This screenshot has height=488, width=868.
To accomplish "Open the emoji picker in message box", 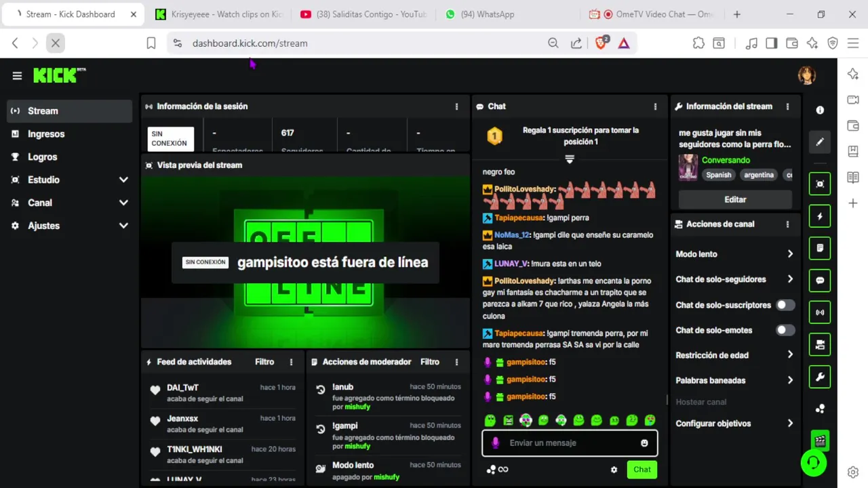I will pyautogui.click(x=644, y=443).
